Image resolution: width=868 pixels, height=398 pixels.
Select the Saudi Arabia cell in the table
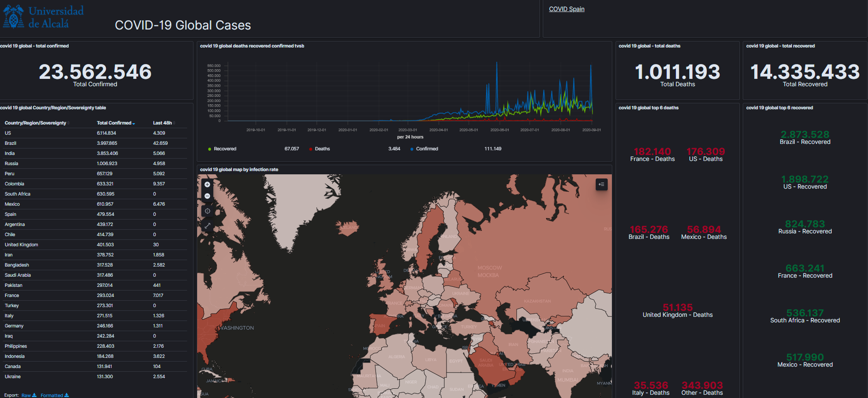18,275
